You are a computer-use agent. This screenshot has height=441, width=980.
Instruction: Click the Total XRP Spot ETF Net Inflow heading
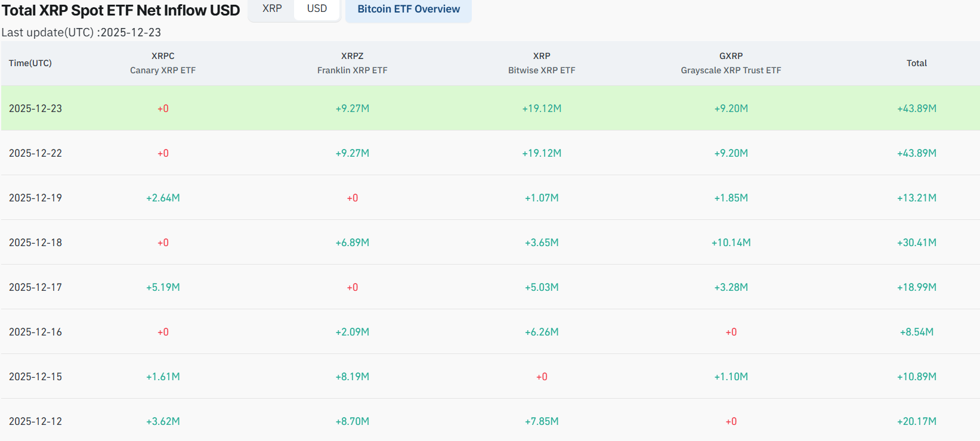pyautogui.click(x=120, y=10)
